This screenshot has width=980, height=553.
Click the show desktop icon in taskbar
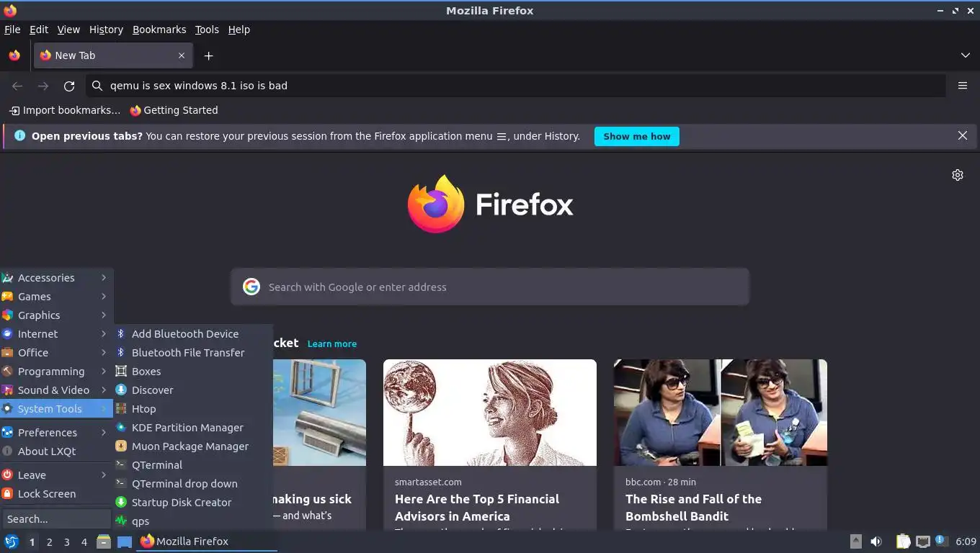(x=124, y=541)
